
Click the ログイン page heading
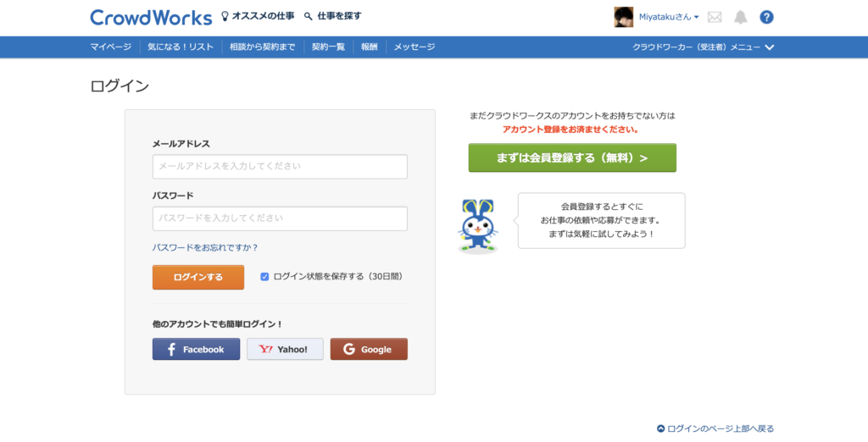pos(120,86)
